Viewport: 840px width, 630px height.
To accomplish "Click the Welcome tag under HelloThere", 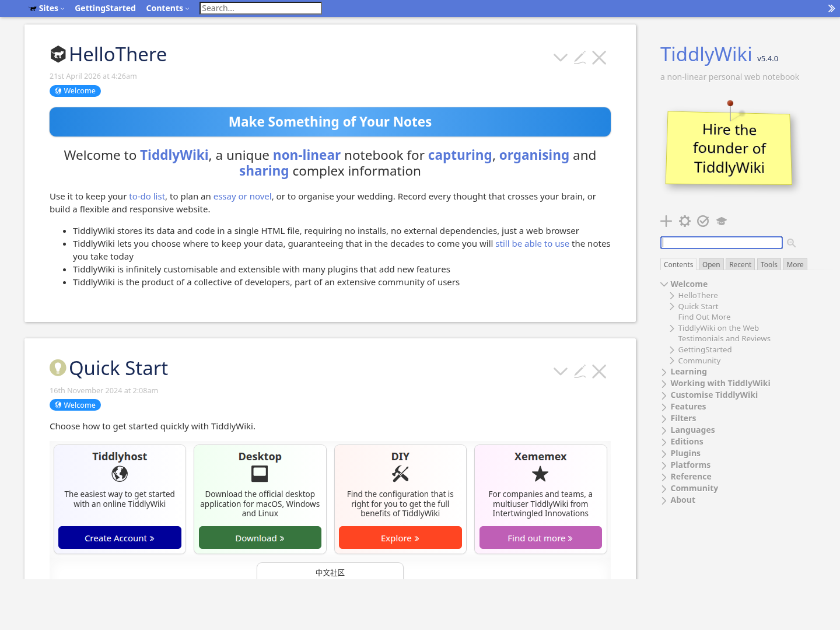I will [x=75, y=91].
